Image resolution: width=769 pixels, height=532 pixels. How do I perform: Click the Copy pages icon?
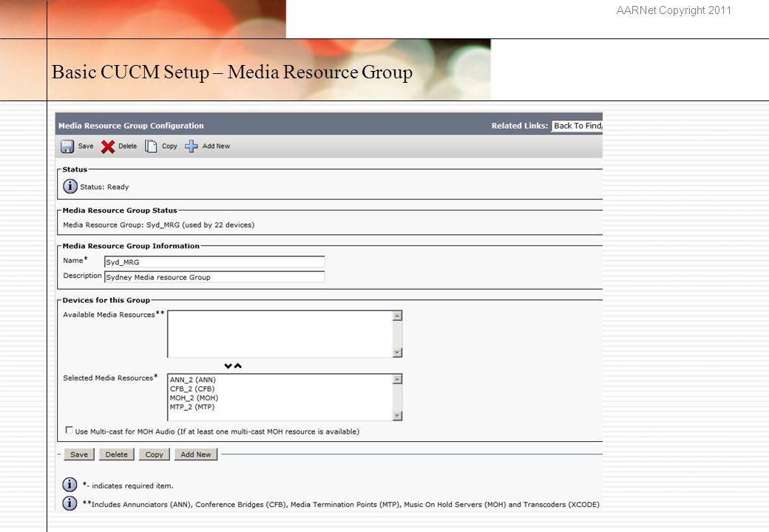point(151,146)
